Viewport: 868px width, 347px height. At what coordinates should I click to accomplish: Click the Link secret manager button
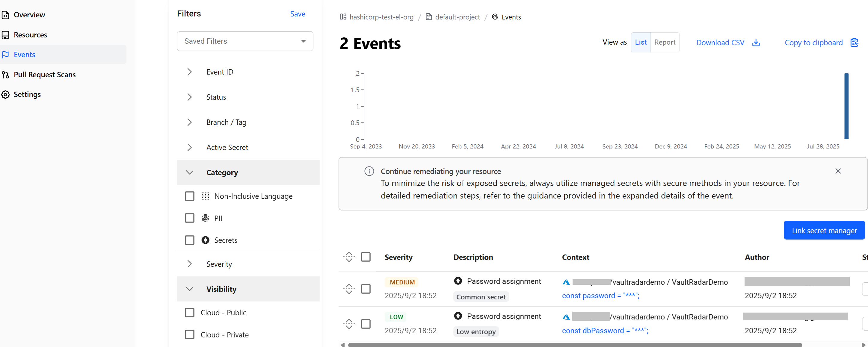tap(824, 231)
